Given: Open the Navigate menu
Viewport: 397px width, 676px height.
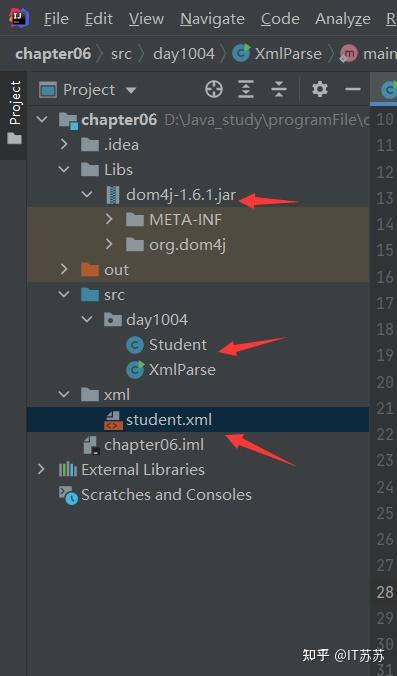Looking at the screenshot, I should coord(212,19).
